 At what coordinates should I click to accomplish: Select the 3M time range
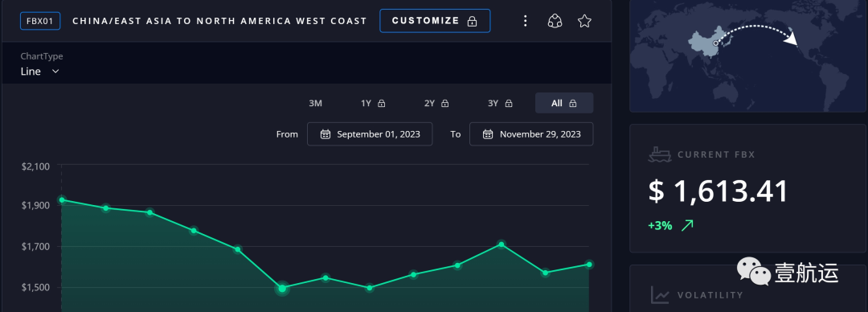click(x=316, y=103)
